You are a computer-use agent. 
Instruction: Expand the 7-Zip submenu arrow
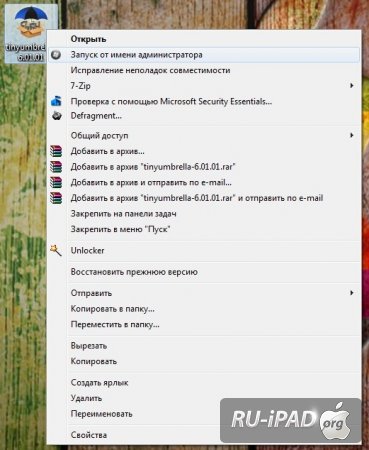pos(352,86)
